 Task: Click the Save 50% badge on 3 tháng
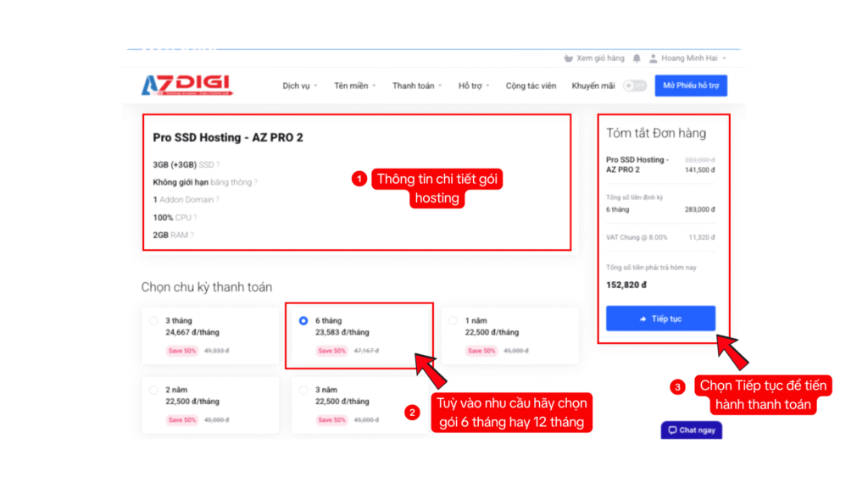182,351
